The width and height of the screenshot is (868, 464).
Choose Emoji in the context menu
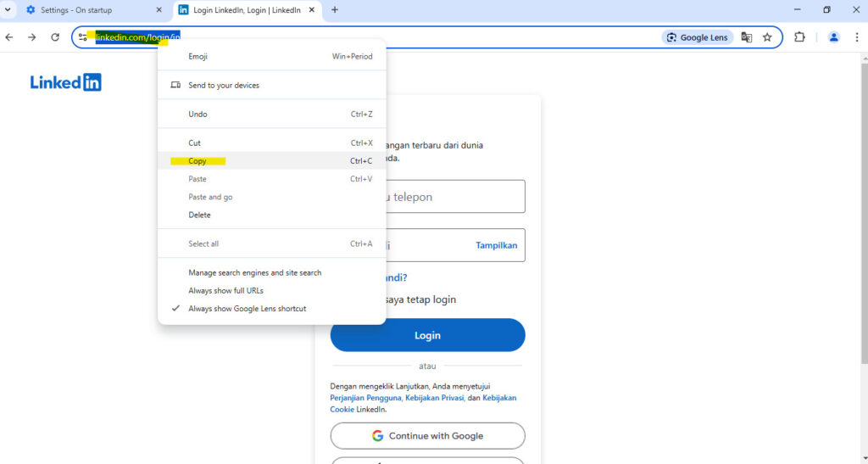tap(198, 57)
